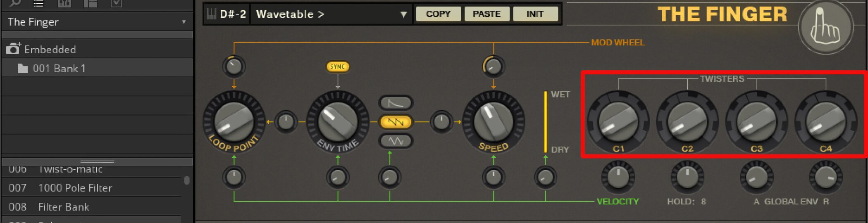
Task: Open the Wavetable effect dropdown
Action: 331,14
